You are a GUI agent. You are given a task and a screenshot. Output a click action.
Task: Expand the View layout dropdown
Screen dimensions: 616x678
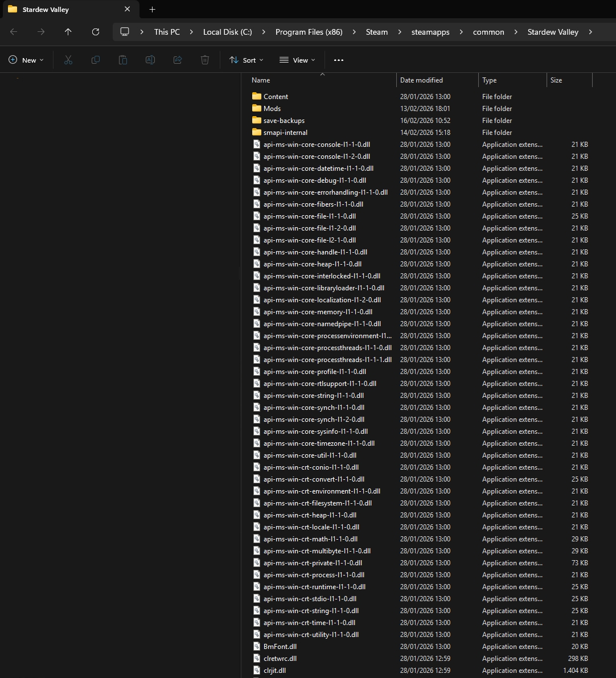297,60
